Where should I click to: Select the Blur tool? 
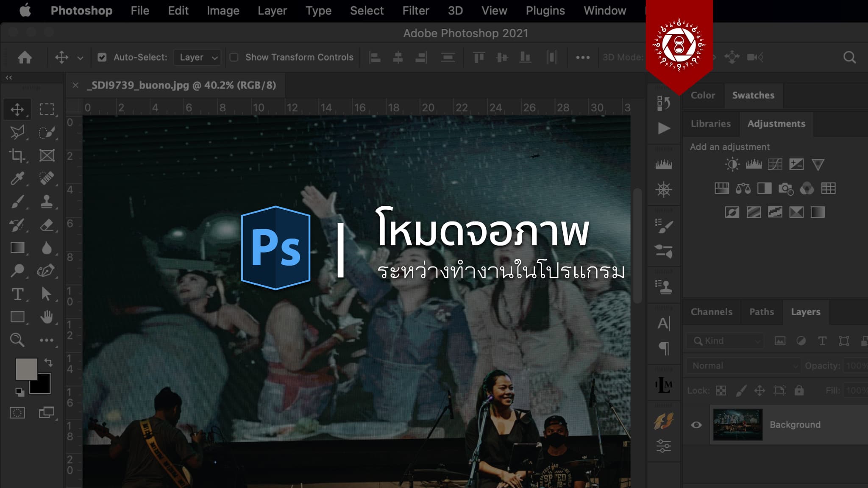[x=47, y=248]
